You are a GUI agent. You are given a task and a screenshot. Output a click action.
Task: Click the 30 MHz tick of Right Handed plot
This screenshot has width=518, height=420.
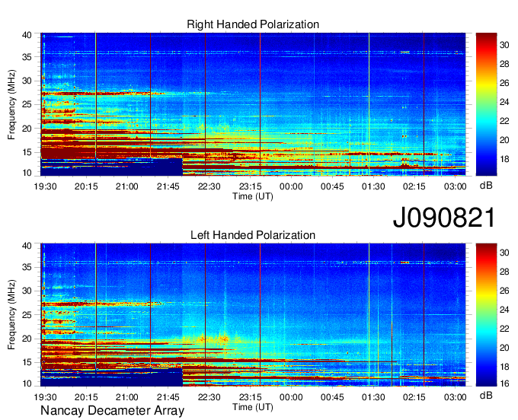27,81
